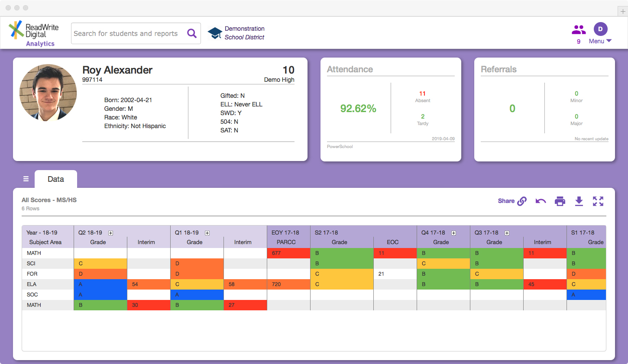This screenshot has width=628, height=364.
Task: Expand the Q4 17-18 column details
Action: click(x=453, y=233)
